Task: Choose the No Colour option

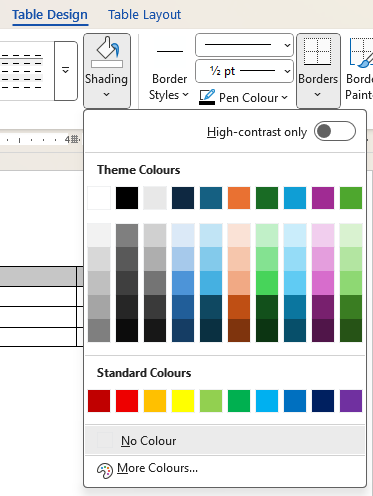Action: (x=225, y=441)
